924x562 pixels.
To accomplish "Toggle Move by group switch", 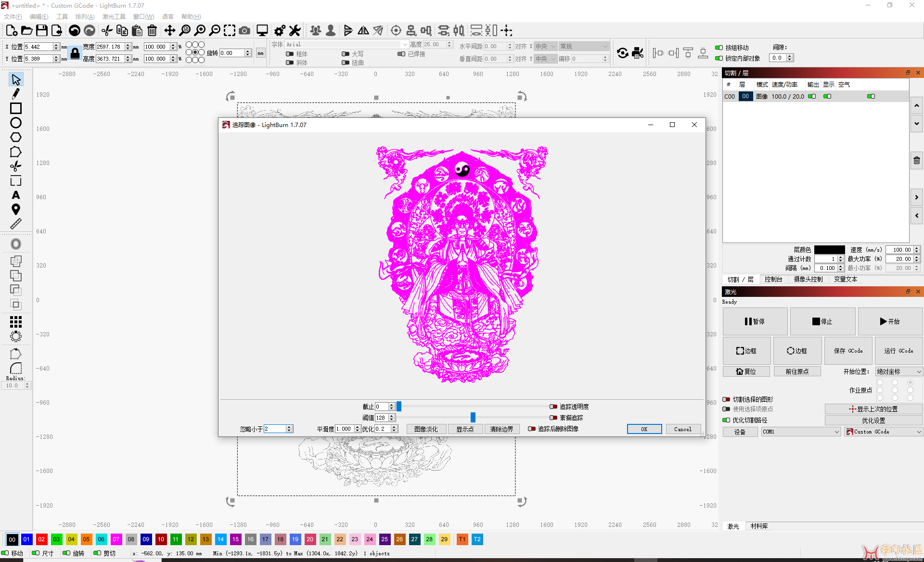I will click(x=719, y=48).
